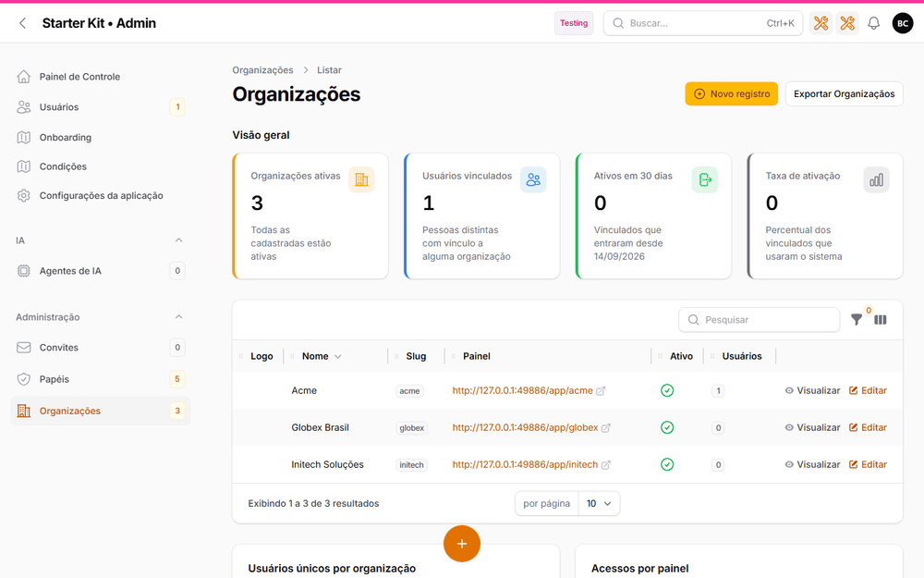This screenshot has width=924, height=578.
Task: Click the Novo registro button
Action: [731, 93]
